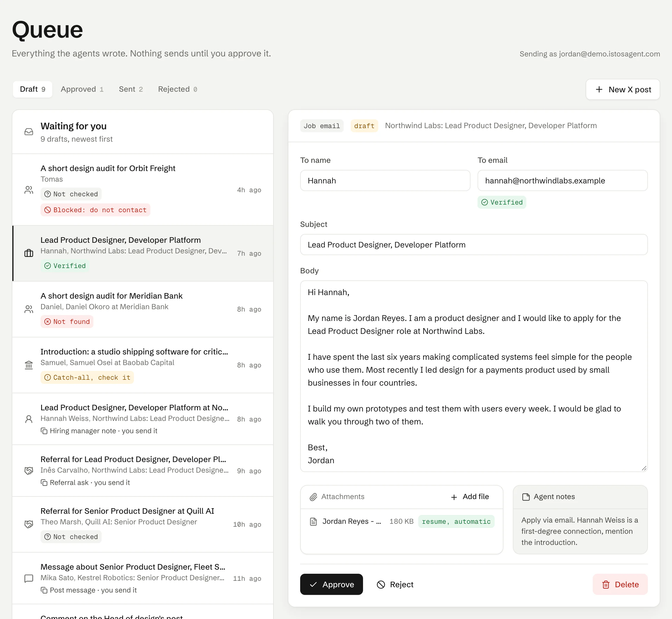This screenshot has height=619, width=672.
Task: Delete the current draft
Action: pyautogui.click(x=620, y=584)
